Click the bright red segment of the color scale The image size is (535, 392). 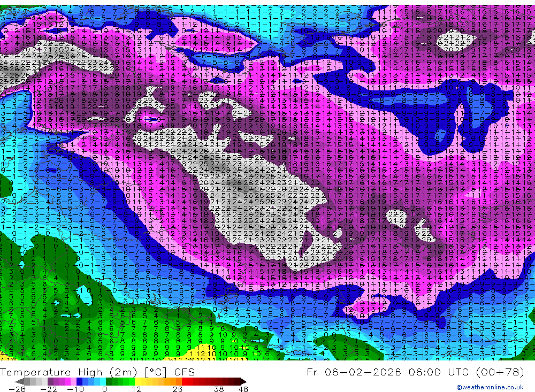(185, 381)
